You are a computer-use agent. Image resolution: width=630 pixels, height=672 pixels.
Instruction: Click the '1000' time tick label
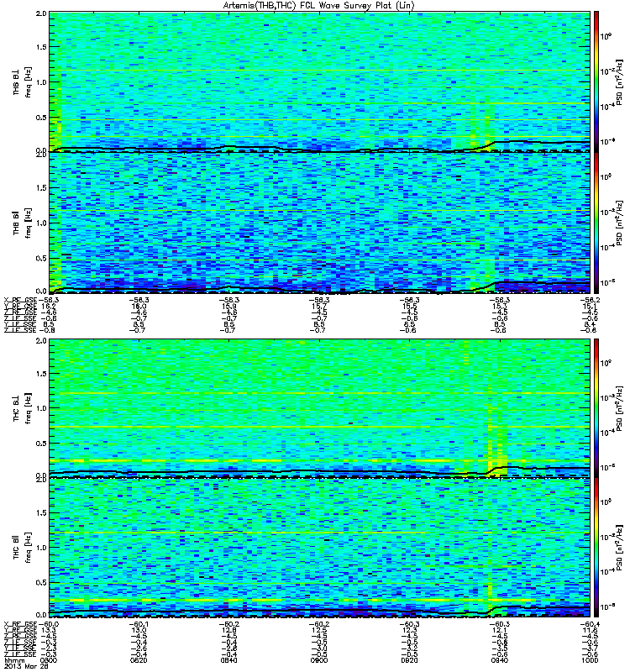point(590,660)
